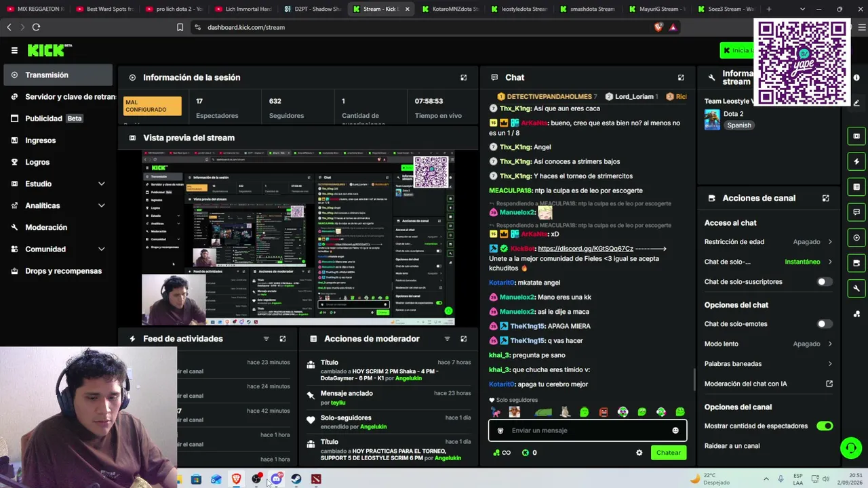Expand the Información de la sesión panel
The width and height of the screenshot is (868, 488).
(x=464, y=77)
